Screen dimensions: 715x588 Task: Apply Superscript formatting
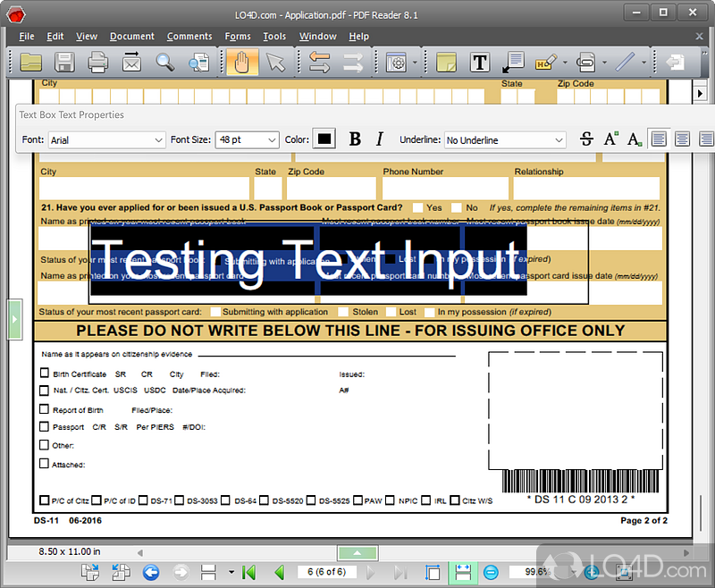point(610,139)
